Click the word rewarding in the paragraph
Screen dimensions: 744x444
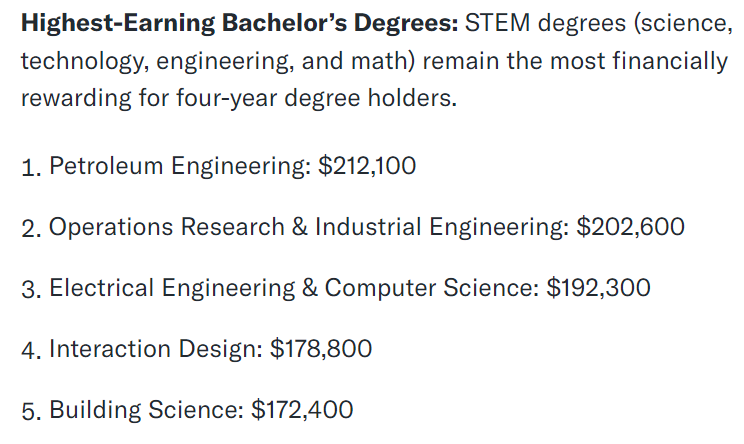tap(76, 98)
